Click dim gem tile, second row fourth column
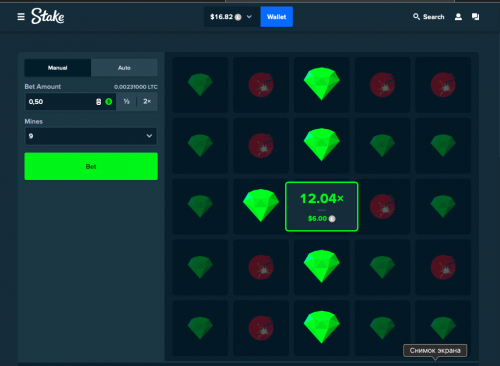This screenshot has height=366, width=500. (x=382, y=146)
